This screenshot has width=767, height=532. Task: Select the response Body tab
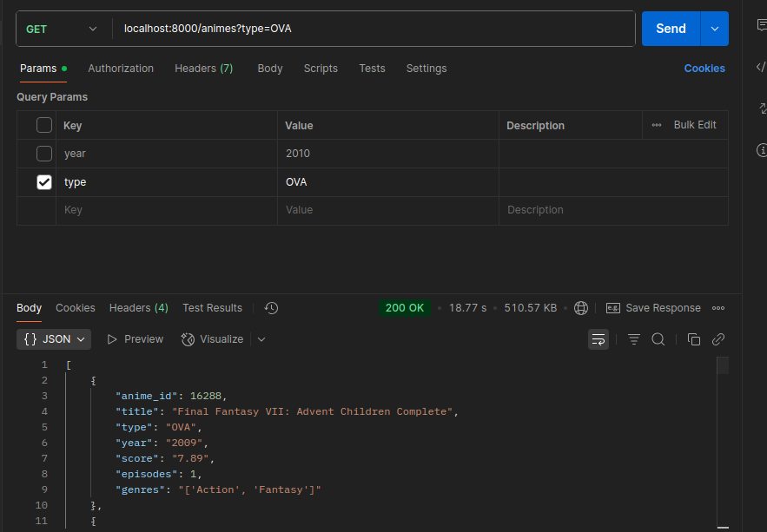(29, 308)
